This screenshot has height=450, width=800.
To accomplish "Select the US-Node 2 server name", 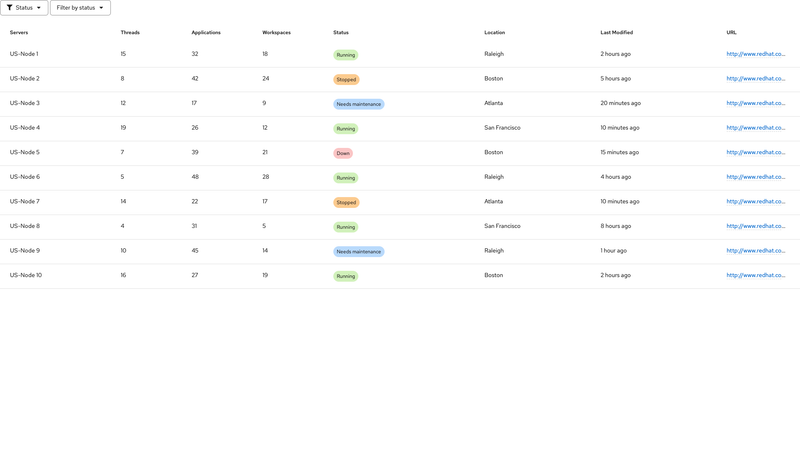I will point(24,79).
